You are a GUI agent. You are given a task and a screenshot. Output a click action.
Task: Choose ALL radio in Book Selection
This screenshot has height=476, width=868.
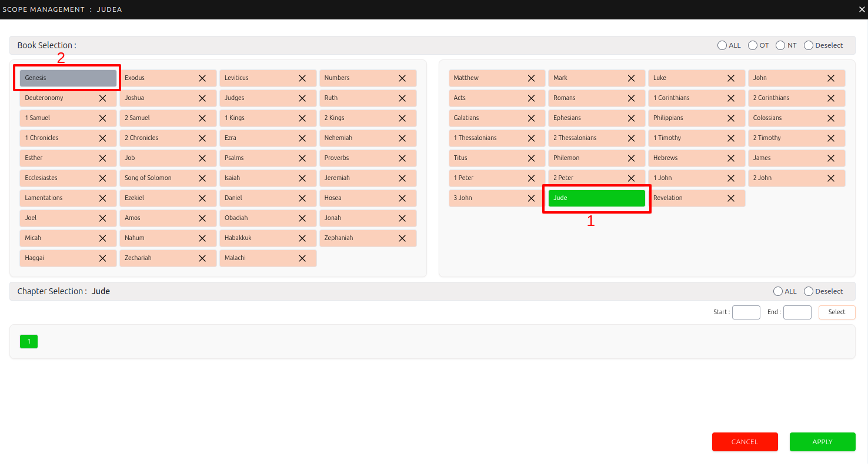(x=722, y=45)
